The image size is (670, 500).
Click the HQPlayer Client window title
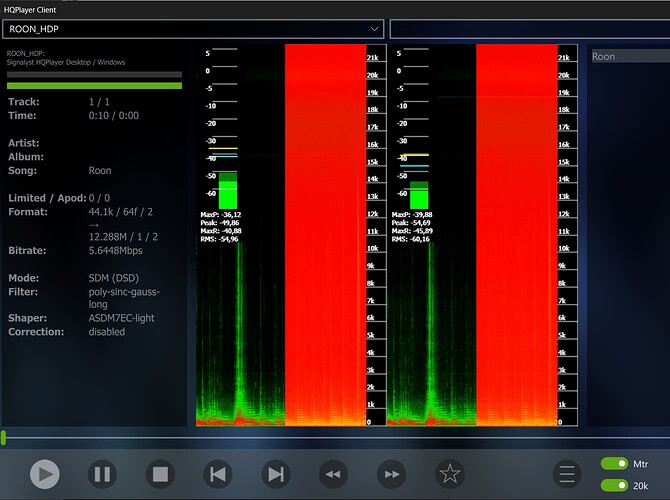[30, 10]
